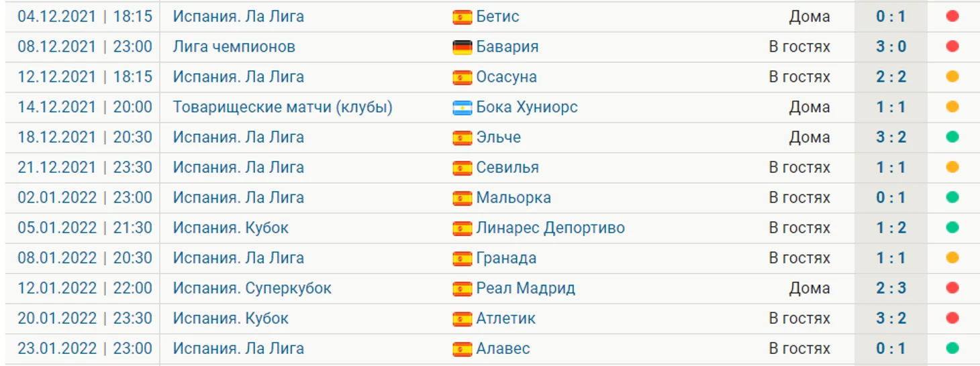Open Товарищеские матчи (клубы) link
Screen dimensions: 980x366
283,107
